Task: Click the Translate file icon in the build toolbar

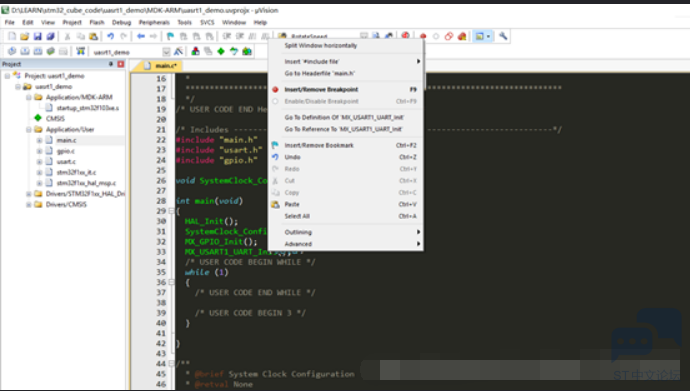Action: [x=12, y=52]
